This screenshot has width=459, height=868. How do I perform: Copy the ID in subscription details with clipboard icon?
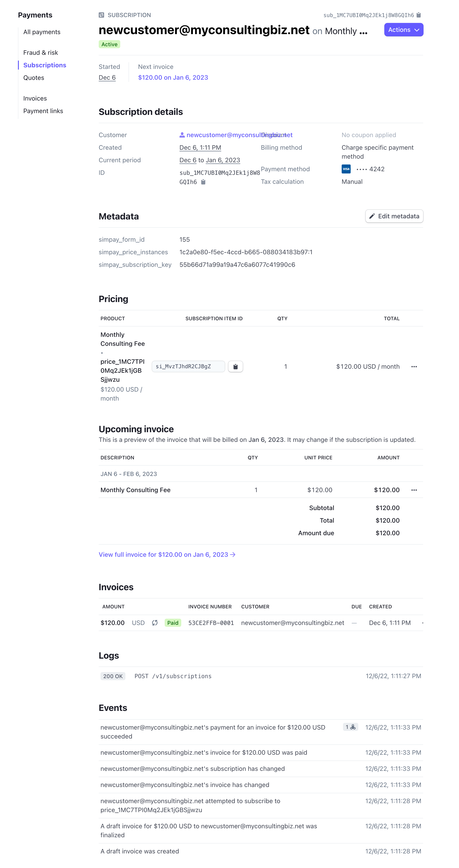(x=203, y=182)
